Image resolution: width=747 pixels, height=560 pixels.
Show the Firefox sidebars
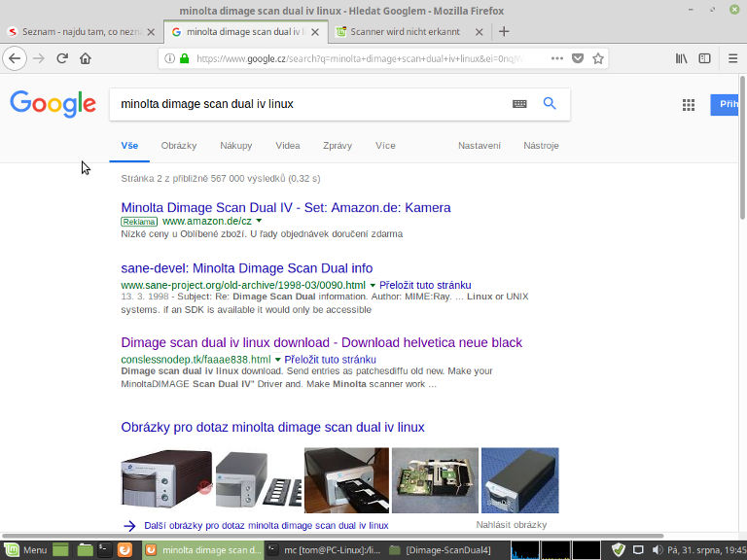click(704, 58)
